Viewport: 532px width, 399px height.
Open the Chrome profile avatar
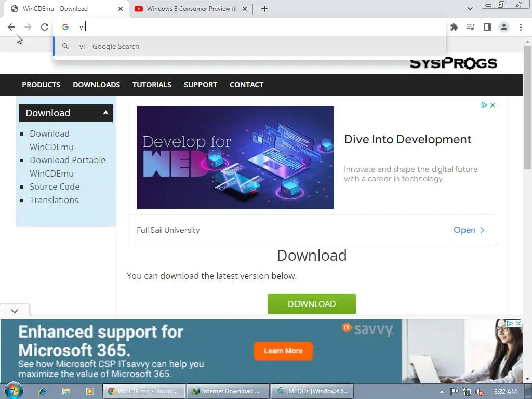pyautogui.click(x=504, y=27)
